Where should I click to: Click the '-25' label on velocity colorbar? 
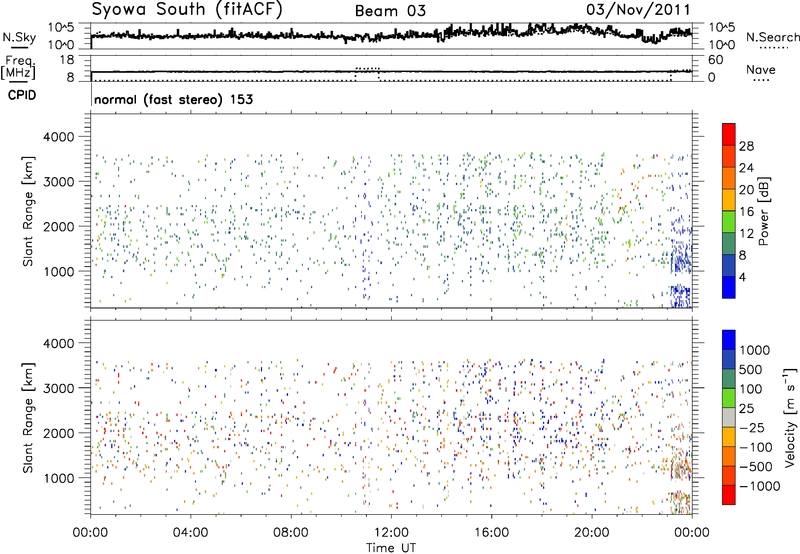tap(751, 428)
